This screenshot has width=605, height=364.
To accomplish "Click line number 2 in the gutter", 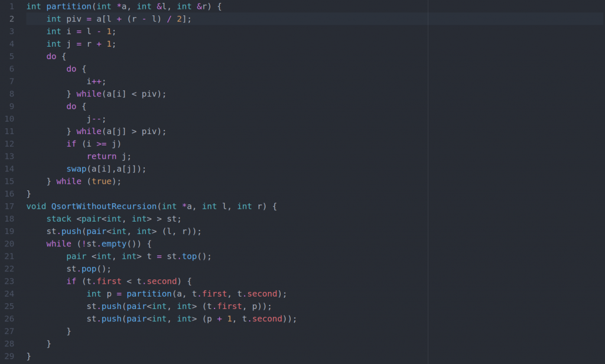I will point(11,19).
